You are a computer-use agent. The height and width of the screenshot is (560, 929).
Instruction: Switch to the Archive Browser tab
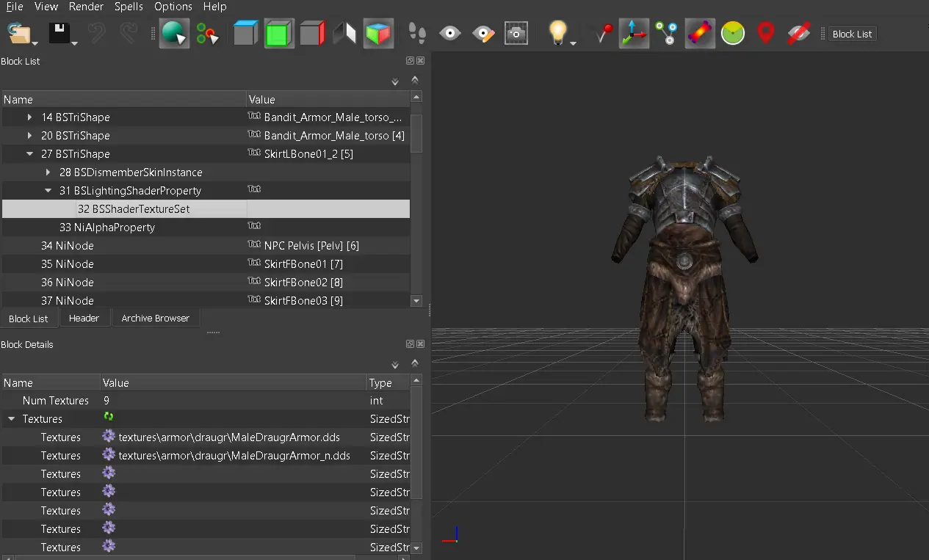coord(155,318)
